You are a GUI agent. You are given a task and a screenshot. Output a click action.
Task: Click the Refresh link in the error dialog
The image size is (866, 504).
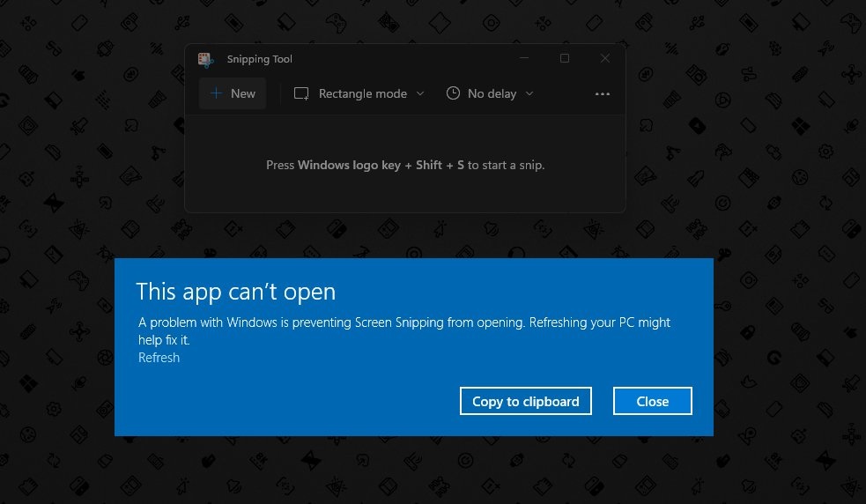pos(159,358)
